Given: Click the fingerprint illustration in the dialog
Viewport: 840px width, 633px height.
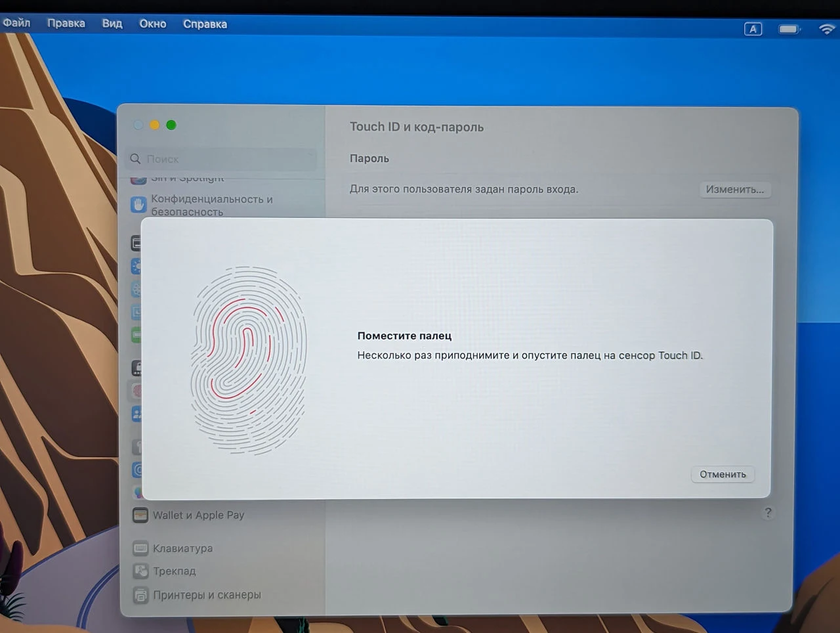Looking at the screenshot, I should click(249, 360).
